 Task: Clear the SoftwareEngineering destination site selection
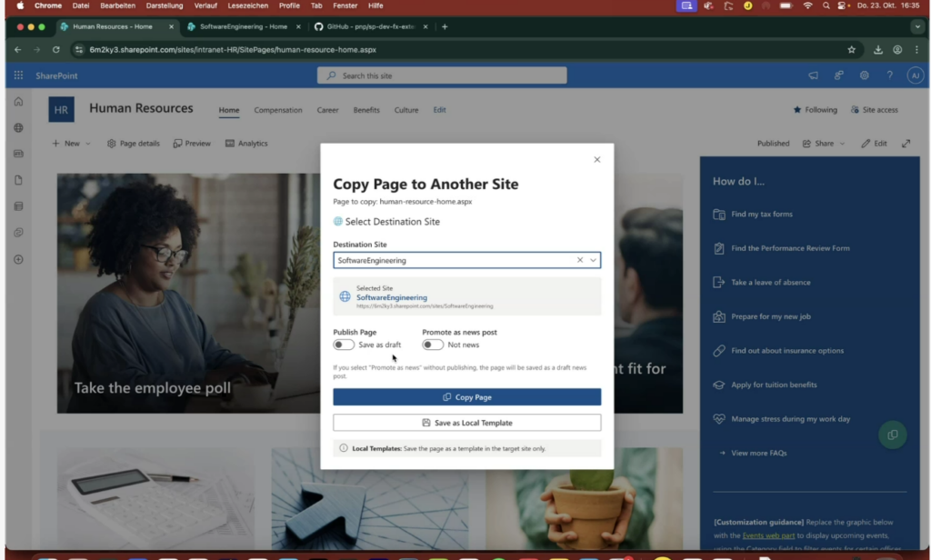tap(580, 260)
